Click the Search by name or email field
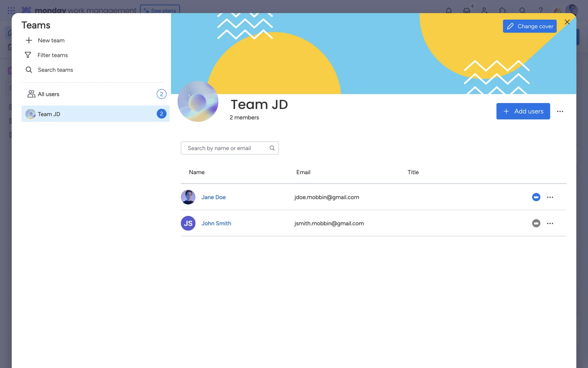 (x=227, y=148)
